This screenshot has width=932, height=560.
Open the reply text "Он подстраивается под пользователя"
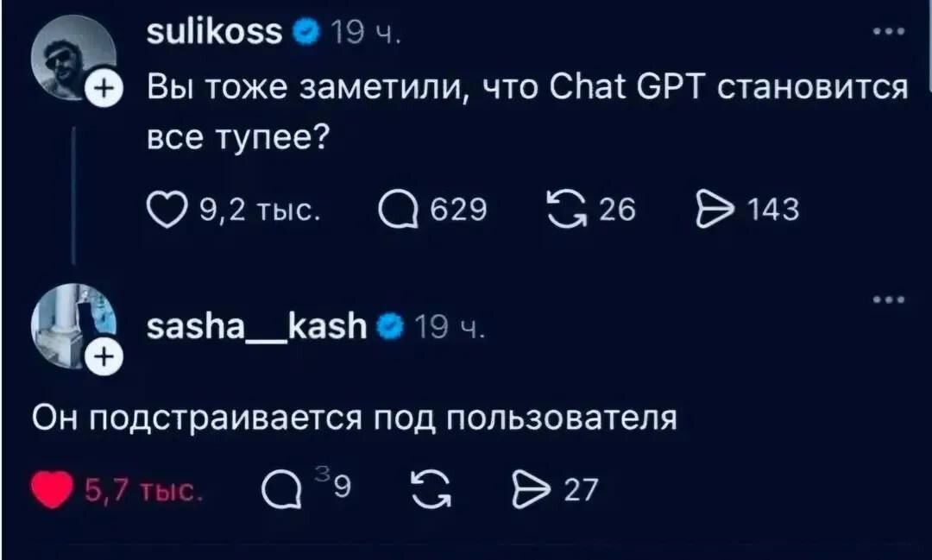point(352,419)
